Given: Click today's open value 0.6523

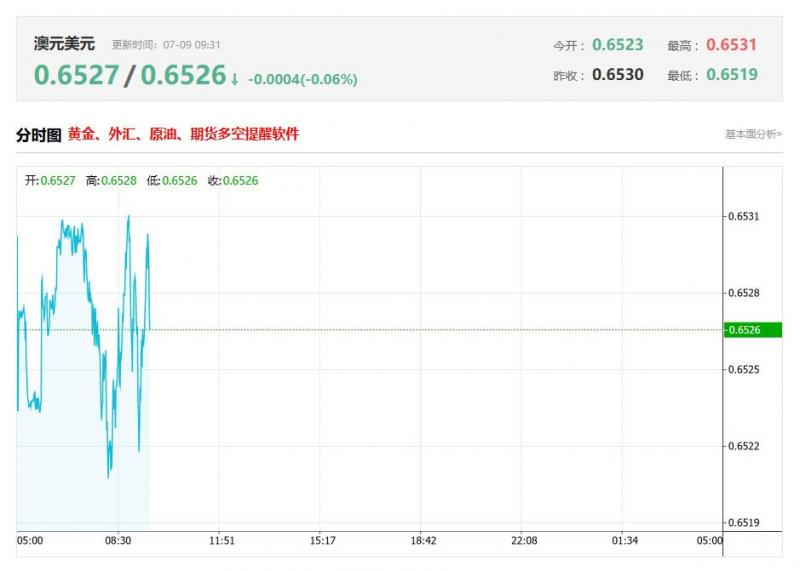Looking at the screenshot, I should (x=617, y=45).
